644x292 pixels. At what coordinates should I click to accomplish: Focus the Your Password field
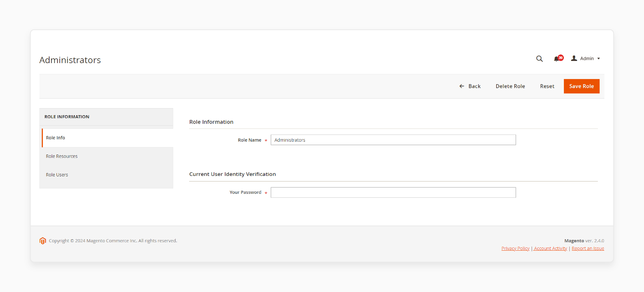(393, 192)
